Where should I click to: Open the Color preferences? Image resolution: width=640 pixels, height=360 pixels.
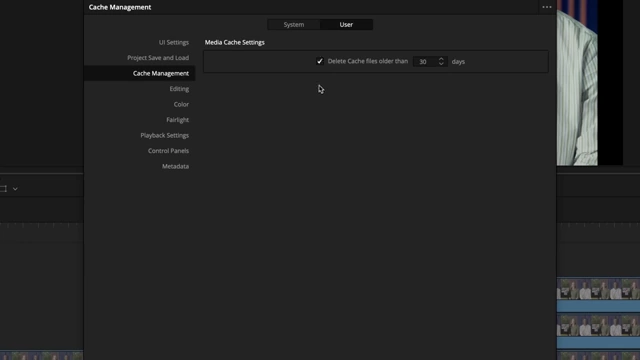(x=181, y=104)
